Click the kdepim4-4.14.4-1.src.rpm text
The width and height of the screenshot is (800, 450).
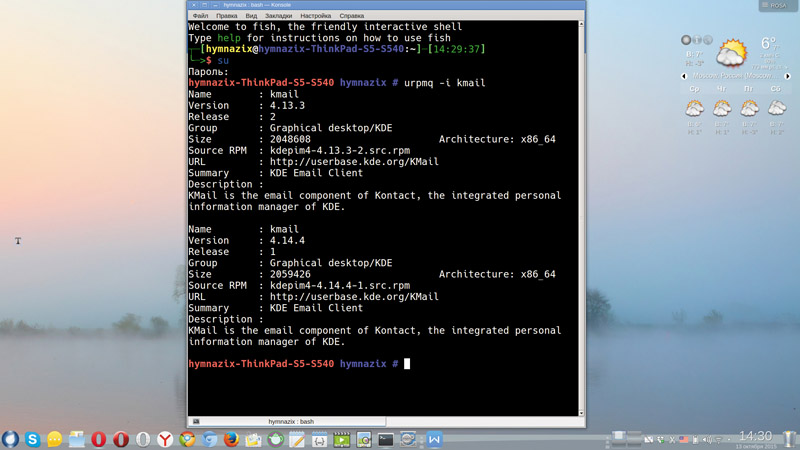[340, 286]
